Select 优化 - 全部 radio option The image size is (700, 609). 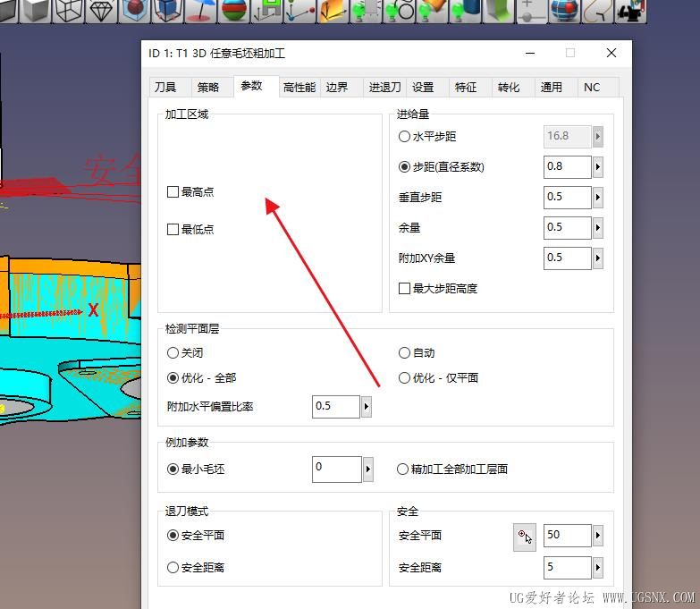tap(173, 378)
